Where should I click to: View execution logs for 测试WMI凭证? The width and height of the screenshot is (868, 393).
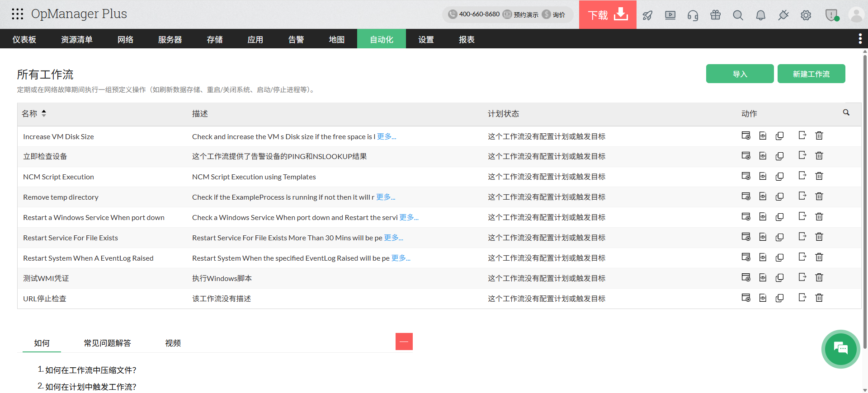[763, 278]
